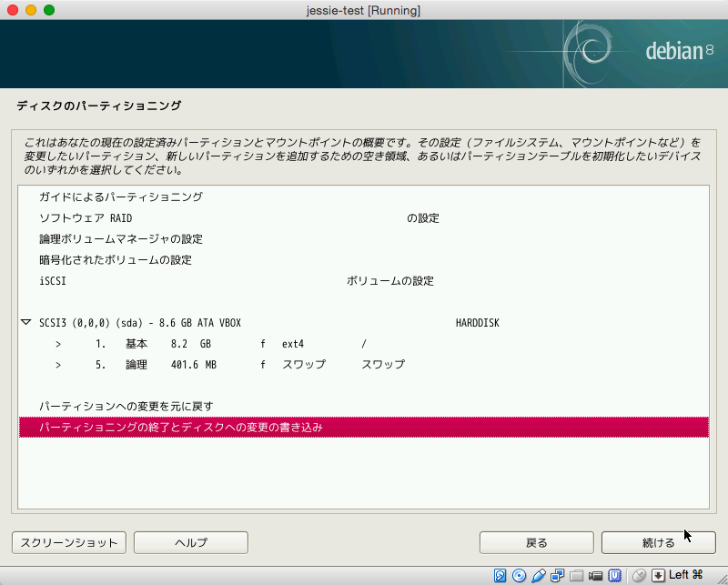Click the green zoom window button
The height and width of the screenshot is (585, 728).
click(x=49, y=10)
